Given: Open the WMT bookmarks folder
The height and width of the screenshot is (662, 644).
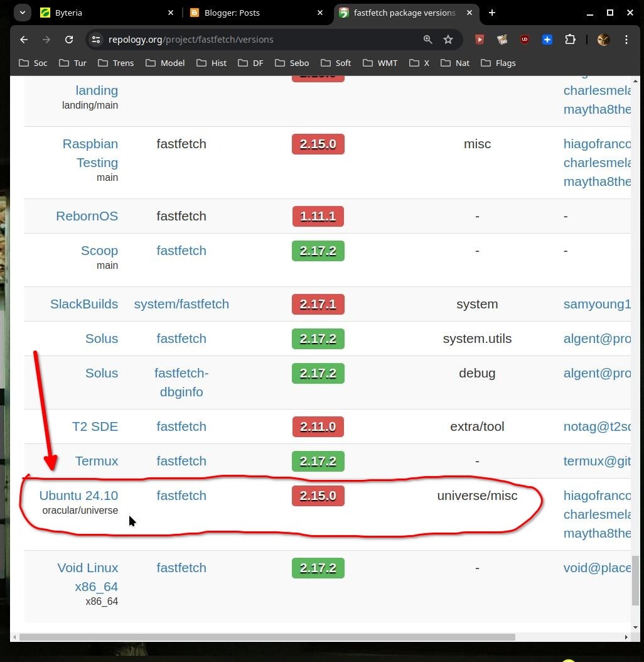Looking at the screenshot, I should (x=380, y=63).
